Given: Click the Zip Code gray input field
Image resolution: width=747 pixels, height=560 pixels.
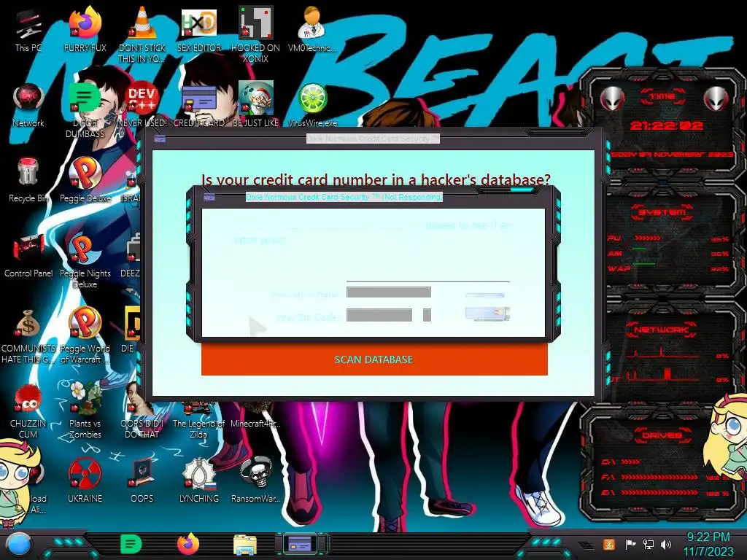Looking at the screenshot, I should (x=379, y=315).
